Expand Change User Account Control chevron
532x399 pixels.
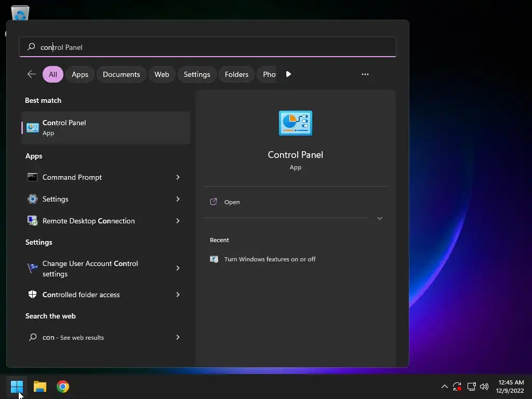tap(178, 268)
